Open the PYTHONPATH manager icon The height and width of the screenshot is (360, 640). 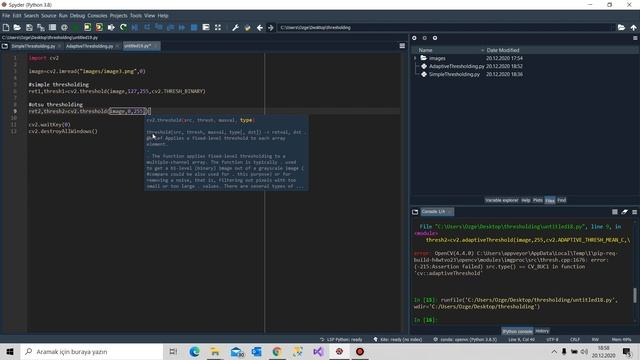pos(247,27)
